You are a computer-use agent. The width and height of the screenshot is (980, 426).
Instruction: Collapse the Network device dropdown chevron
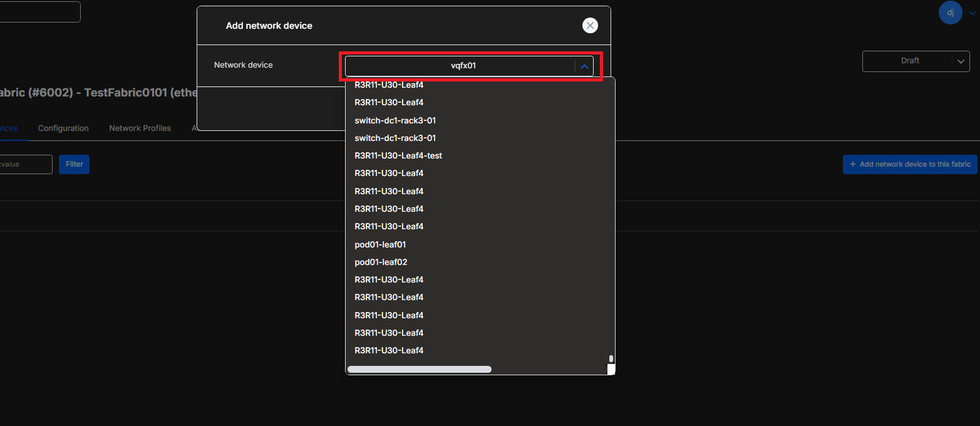tap(584, 66)
